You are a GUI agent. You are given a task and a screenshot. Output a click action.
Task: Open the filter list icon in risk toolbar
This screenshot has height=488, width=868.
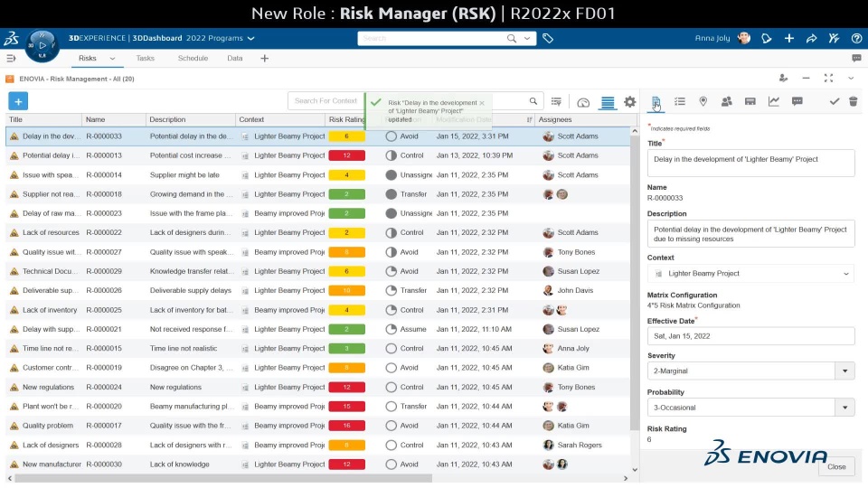tap(556, 102)
